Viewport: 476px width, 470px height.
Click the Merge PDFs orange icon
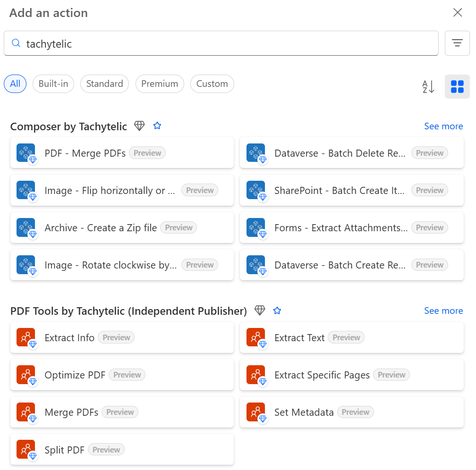pos(26,412)
